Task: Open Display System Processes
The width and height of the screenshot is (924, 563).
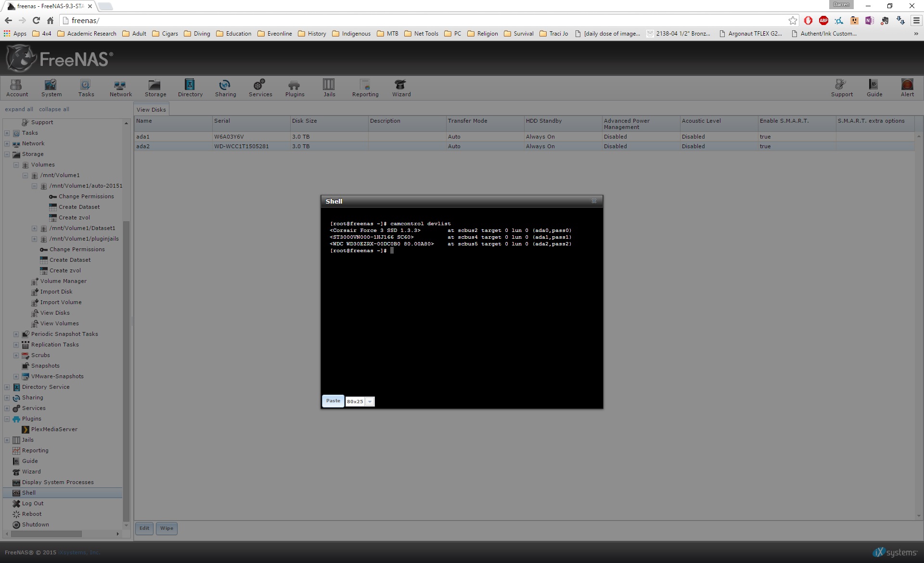Action: [58, 482]
